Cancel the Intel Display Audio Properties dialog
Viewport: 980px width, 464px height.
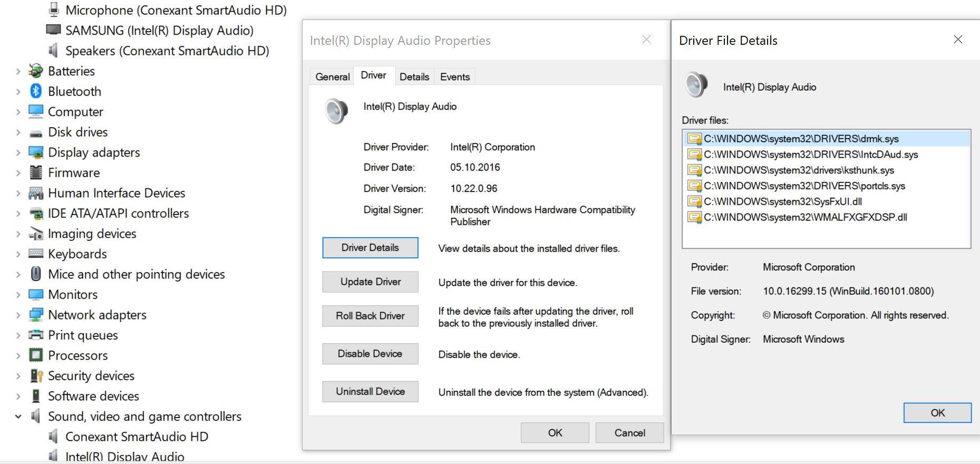click(x=629, y=433)
